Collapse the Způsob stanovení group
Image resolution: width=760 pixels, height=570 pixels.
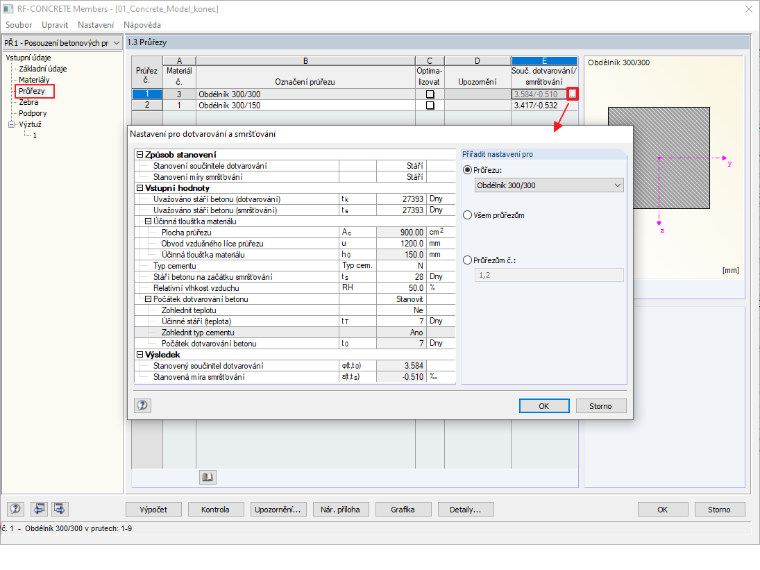point(140,155)
